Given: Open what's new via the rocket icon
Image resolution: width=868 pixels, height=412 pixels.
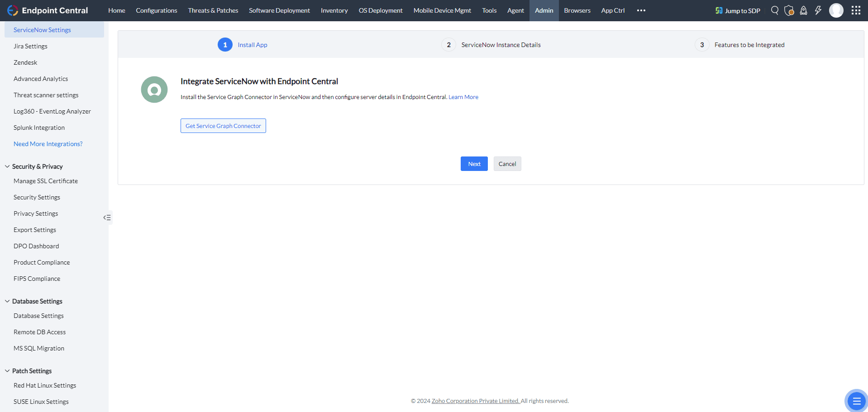Looking at the screenshot, I should pyautogui.click(x=804, y=10).
